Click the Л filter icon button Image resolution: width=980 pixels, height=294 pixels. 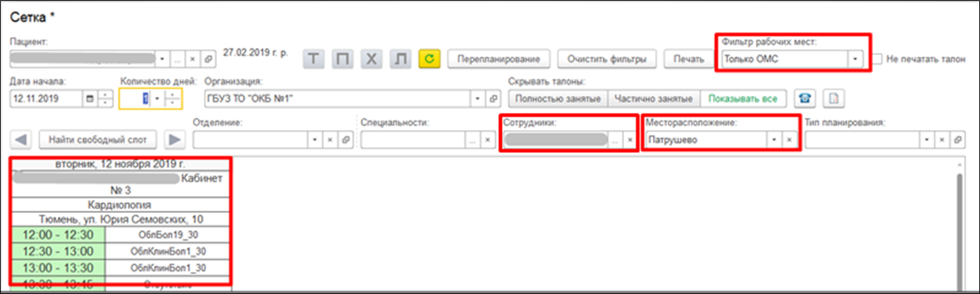(x=400, y=59)
